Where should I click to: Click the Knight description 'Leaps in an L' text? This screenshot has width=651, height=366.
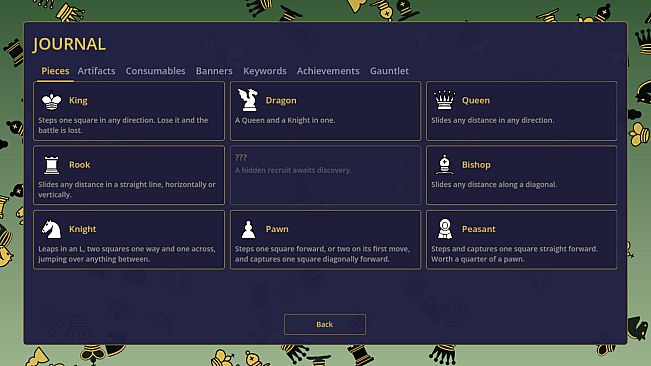click(x=127, y=254)
